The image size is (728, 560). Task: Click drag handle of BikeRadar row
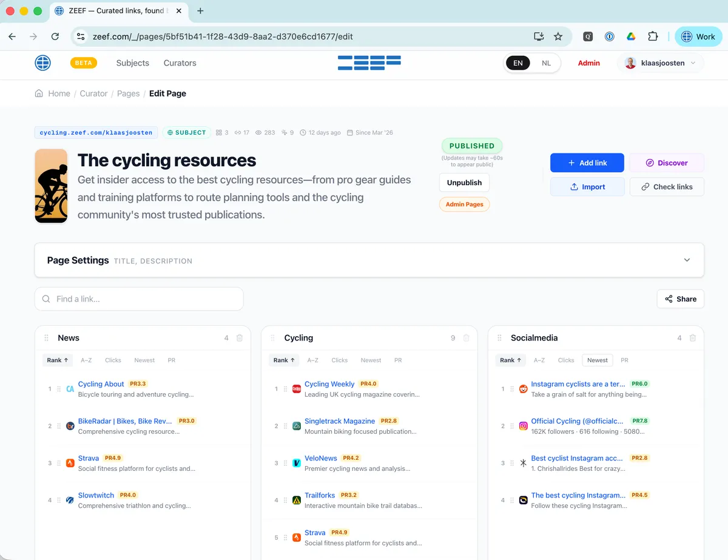[x=59, y=426]
